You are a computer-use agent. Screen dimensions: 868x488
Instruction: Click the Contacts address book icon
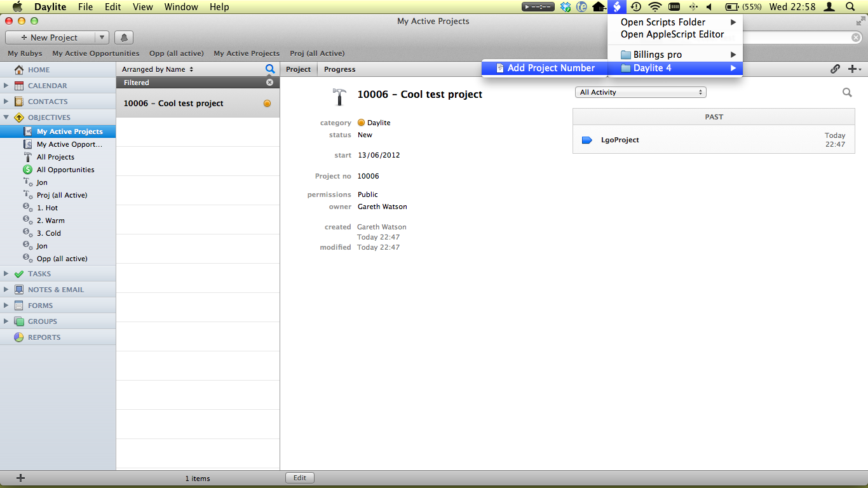coord(19,102)
